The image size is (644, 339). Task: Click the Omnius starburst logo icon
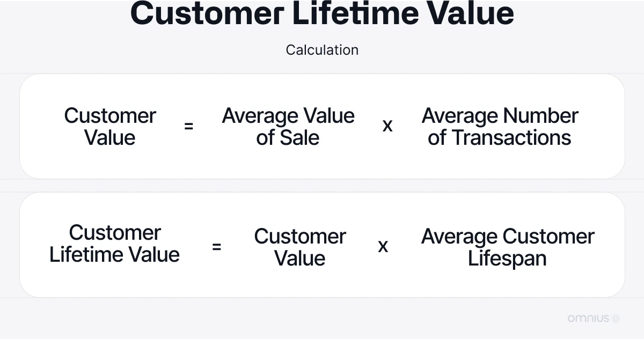pos(616,318)
